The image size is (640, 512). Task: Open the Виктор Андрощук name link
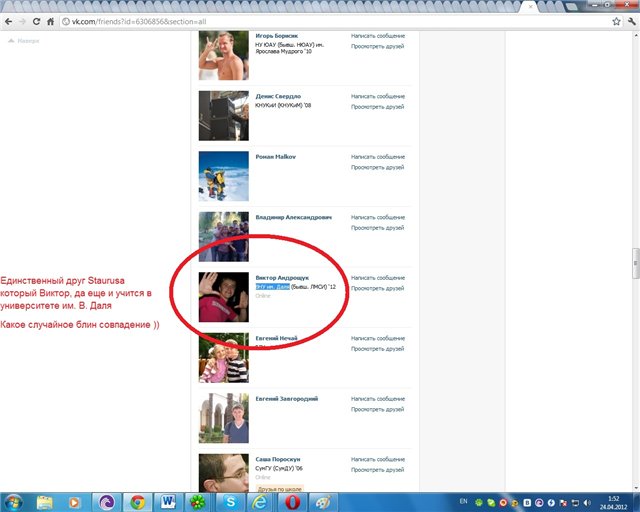[x=282, y=278]
